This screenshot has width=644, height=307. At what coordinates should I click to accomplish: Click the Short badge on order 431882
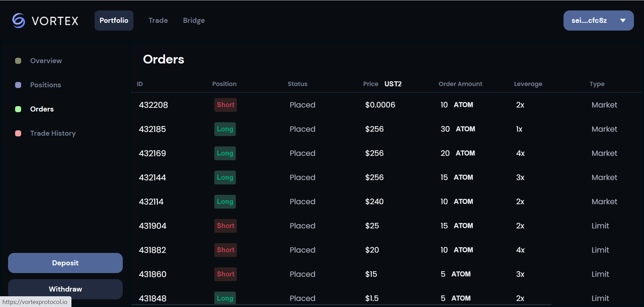coord(225,250)
